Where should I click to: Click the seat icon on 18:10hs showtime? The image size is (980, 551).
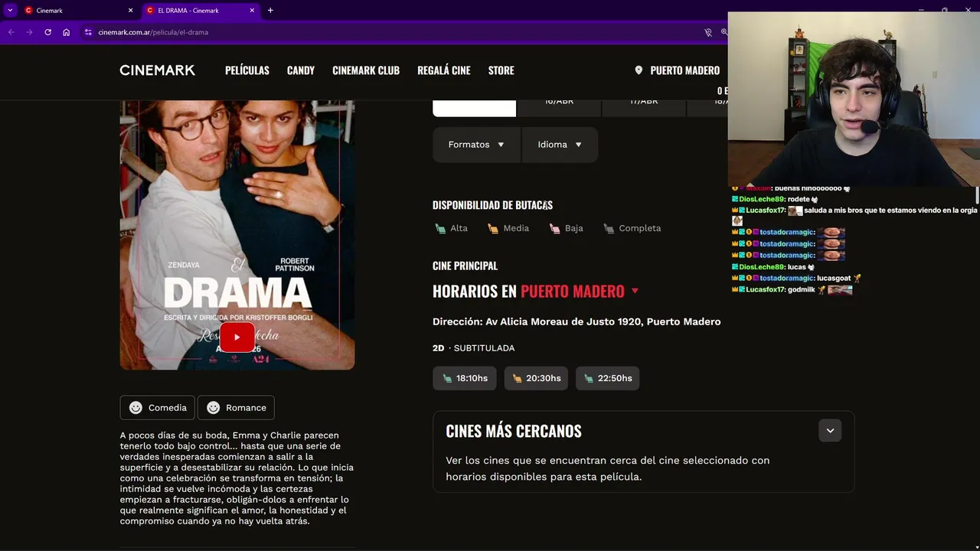point(447,378)
